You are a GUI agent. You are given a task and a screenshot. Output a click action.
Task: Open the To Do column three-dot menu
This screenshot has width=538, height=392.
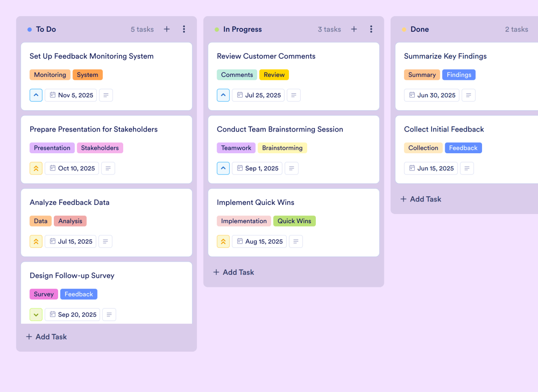[x=184, y=29]
